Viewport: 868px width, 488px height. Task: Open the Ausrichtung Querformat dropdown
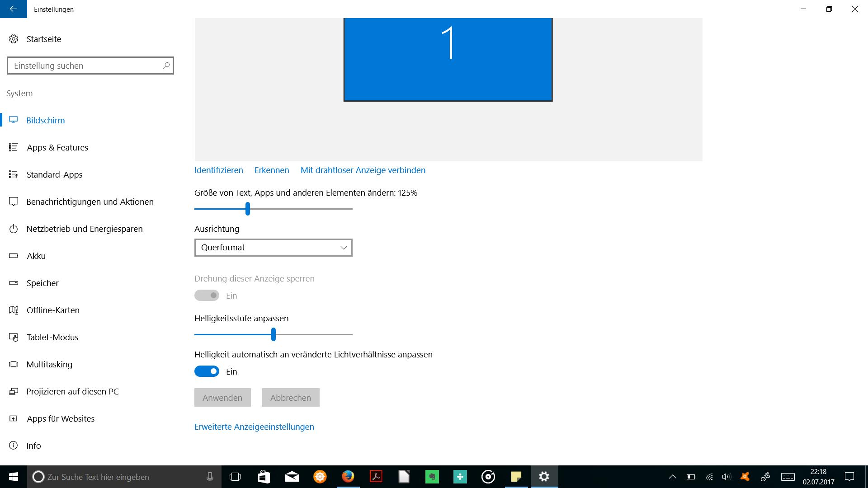click(273, 248)
